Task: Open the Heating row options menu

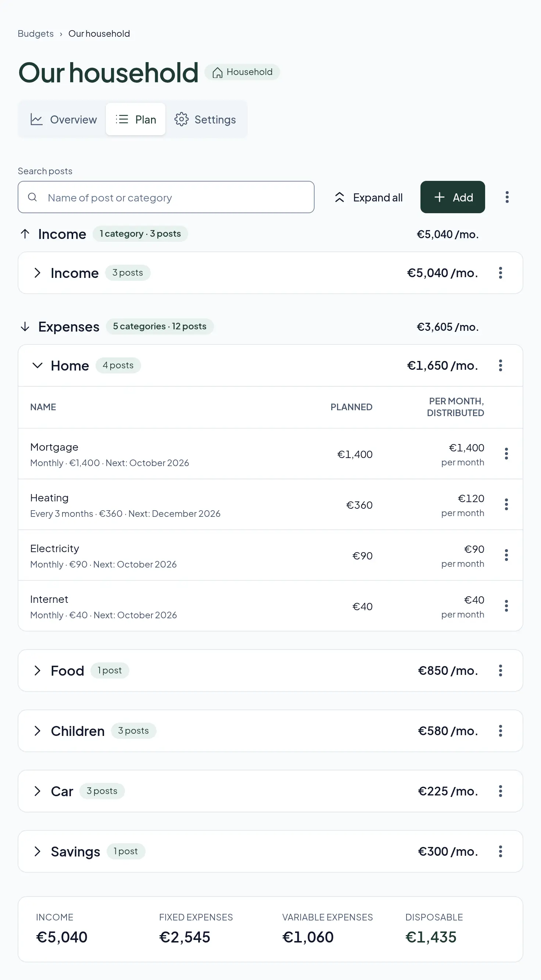Action: [506, 504]
